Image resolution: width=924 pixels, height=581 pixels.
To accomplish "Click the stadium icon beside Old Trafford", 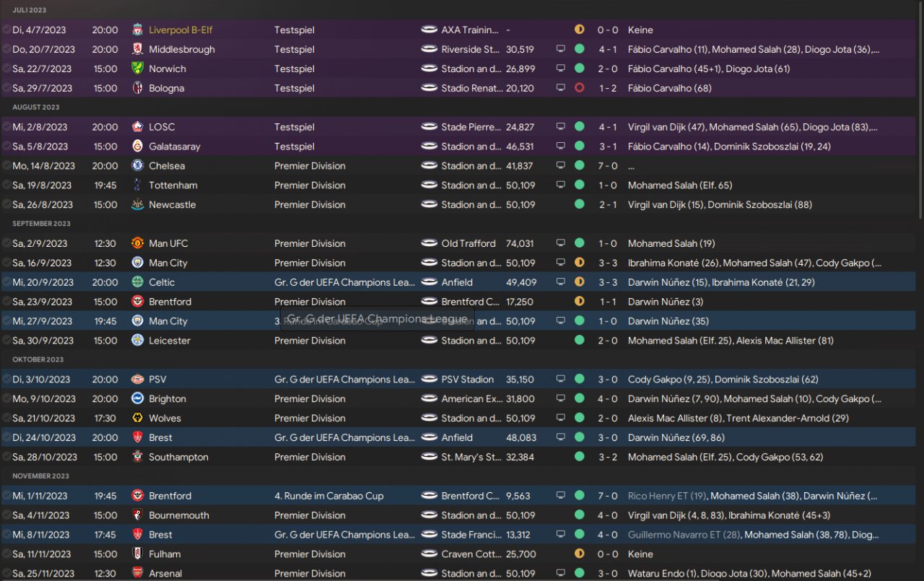I will [430, 244].
